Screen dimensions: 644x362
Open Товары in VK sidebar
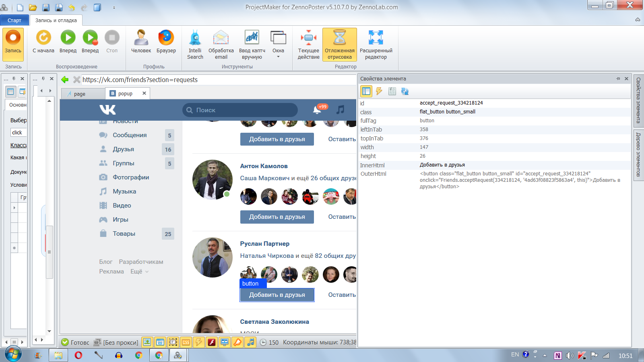click(124, 234)
